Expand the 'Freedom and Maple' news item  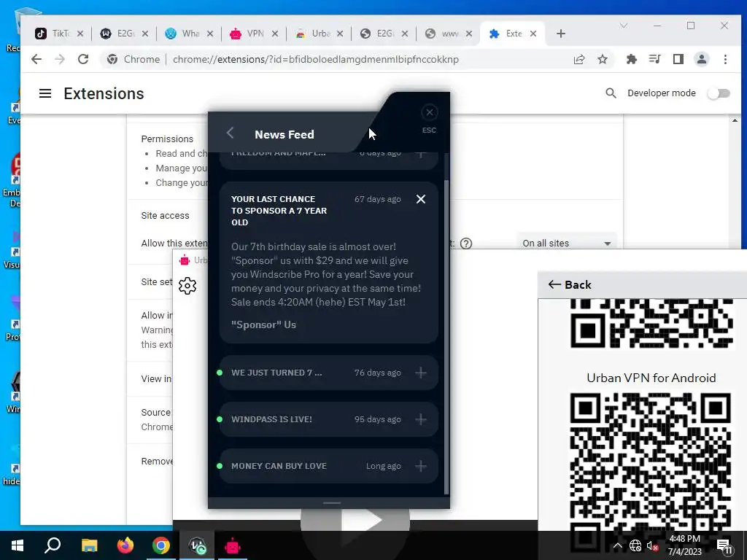coord(421,155)
